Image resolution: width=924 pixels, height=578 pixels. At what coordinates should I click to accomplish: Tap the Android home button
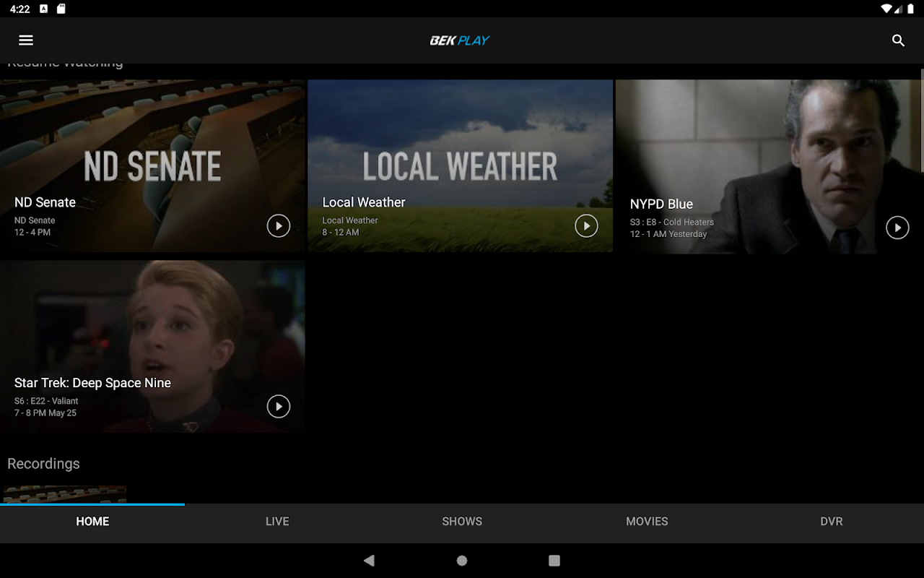(462, 561)
